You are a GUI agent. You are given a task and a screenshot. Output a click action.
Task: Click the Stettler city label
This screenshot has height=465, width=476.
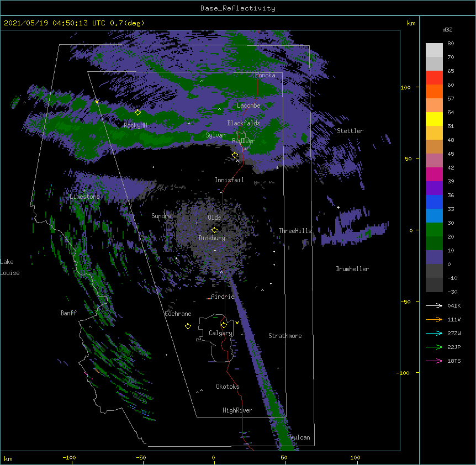coord(350,131)
